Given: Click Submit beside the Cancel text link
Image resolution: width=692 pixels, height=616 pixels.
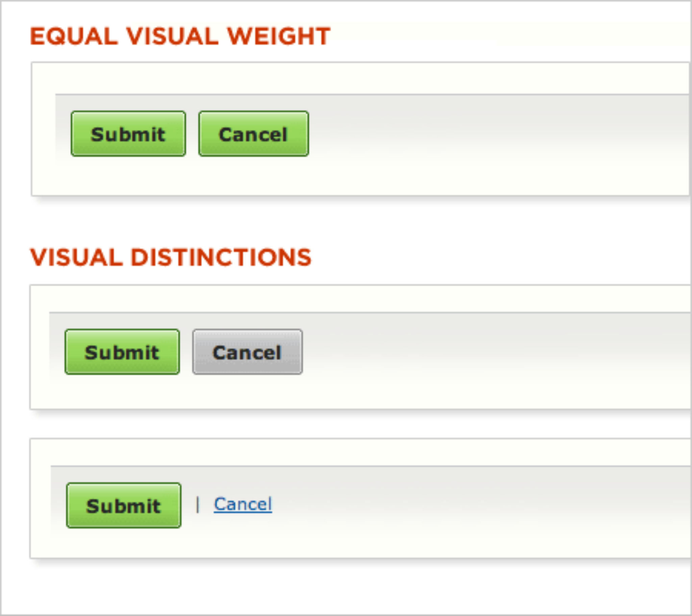Looking at the screenshot, I should click(124, 505).
